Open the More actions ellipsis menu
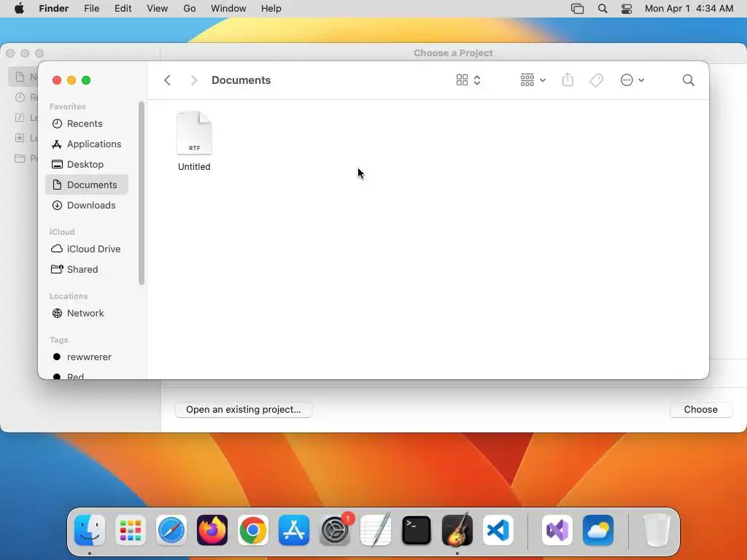The height and width of the screenshot is (560, 747). pos(632,80)
